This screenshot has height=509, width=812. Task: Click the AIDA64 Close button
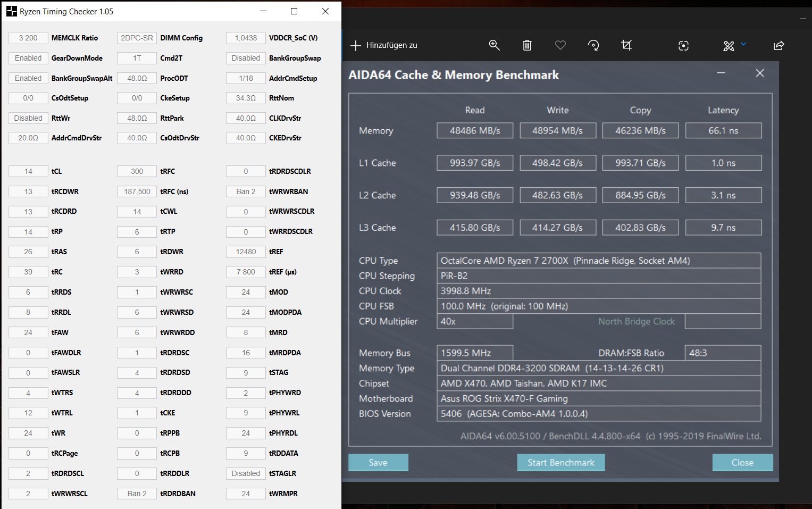tap(742, 462)
